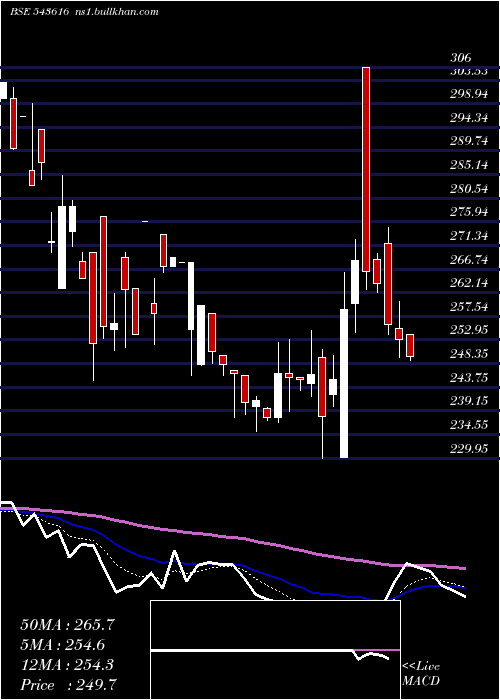This screenshot has width=500, height=700.
Task: Click the 280.54 price axis label
Action: (468, 188)
